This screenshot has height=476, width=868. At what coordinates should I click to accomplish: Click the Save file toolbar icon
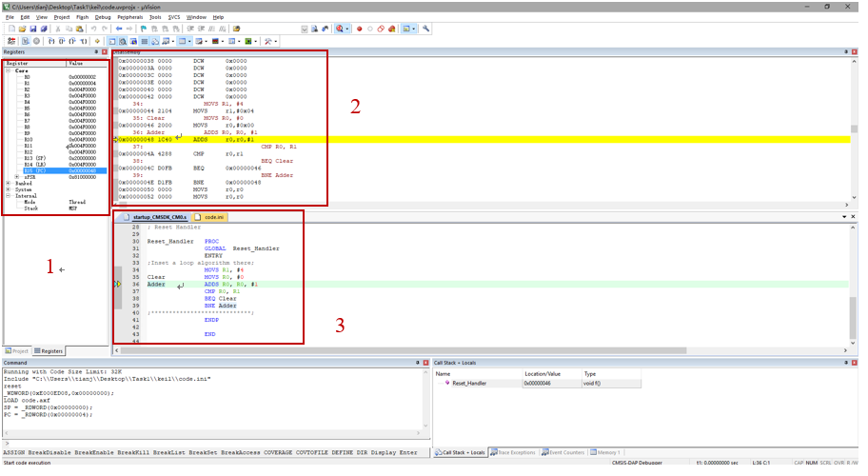click(30, 30)
